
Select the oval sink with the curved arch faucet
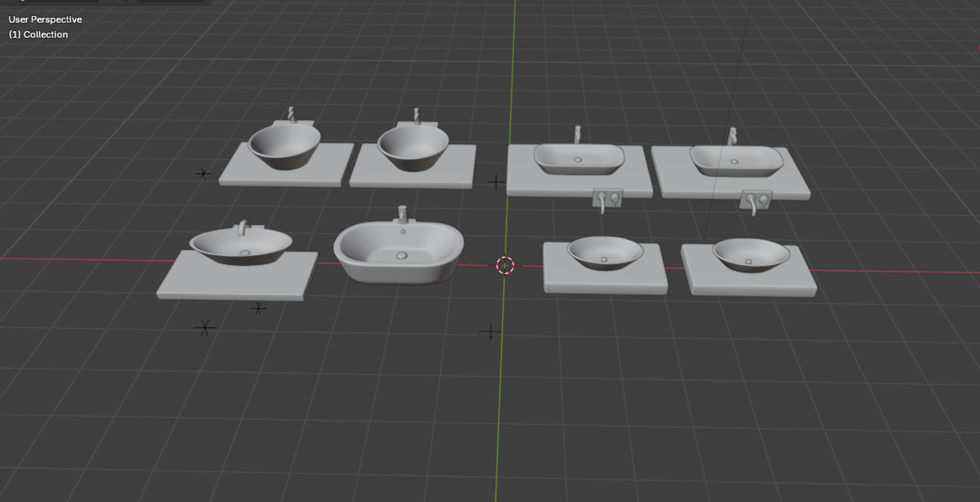pyautogui.click(x=241, y=246)
